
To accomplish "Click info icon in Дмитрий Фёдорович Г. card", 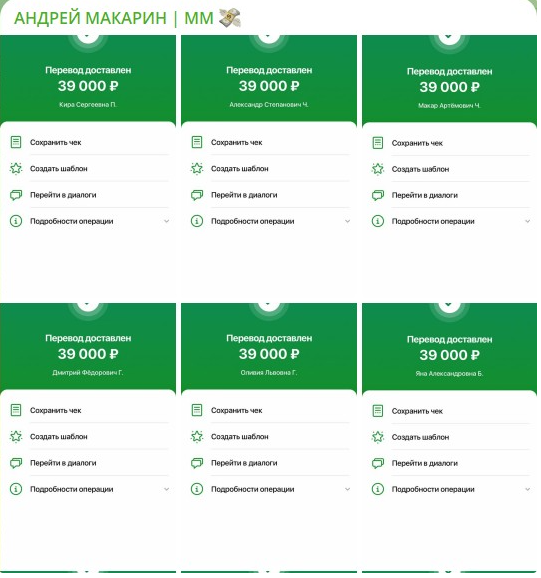I will [x=16, y=489].
